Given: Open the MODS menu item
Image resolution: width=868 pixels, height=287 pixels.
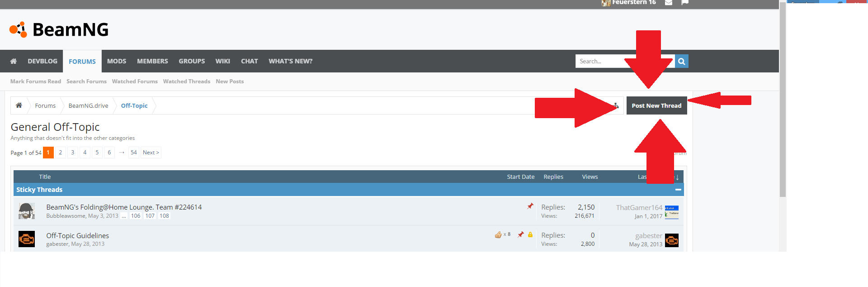Looking at the screenshot, I should [117, 61].
